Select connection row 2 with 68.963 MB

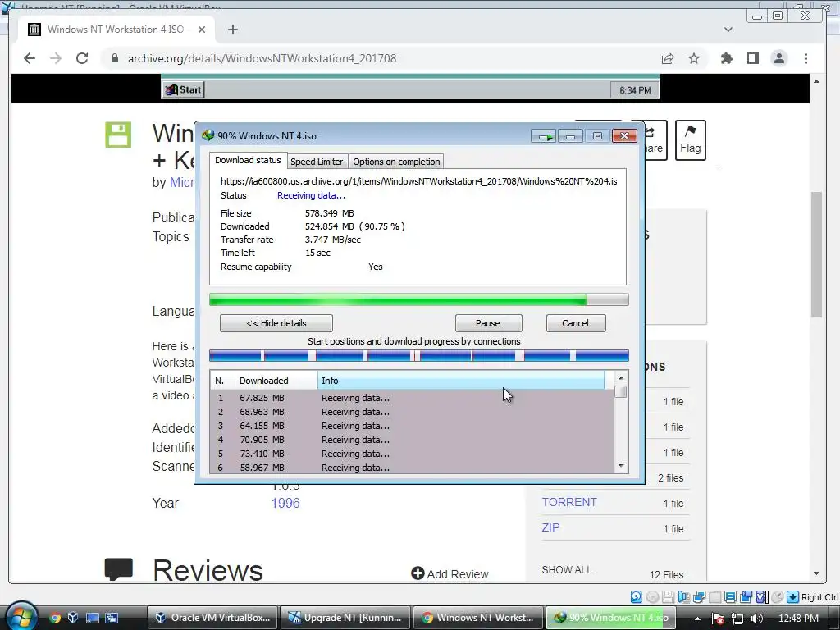(412, 412)
